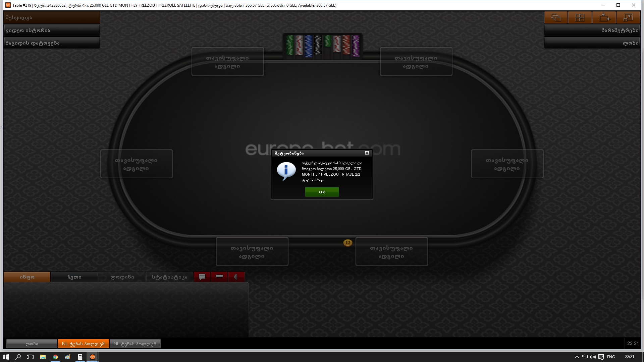
Task: Click the dock table arrows icon
Action: [x=604, y=17]
